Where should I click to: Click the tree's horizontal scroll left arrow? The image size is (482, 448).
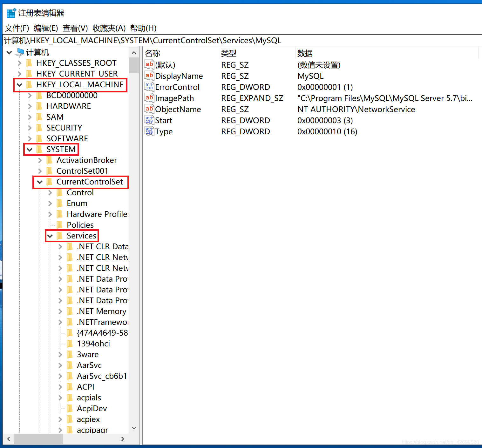[9, 439]
